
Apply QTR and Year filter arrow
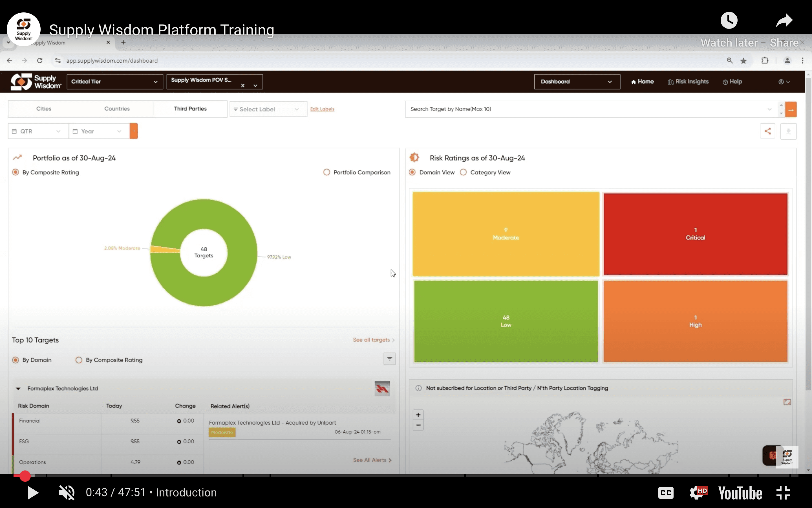pos(134,131)
